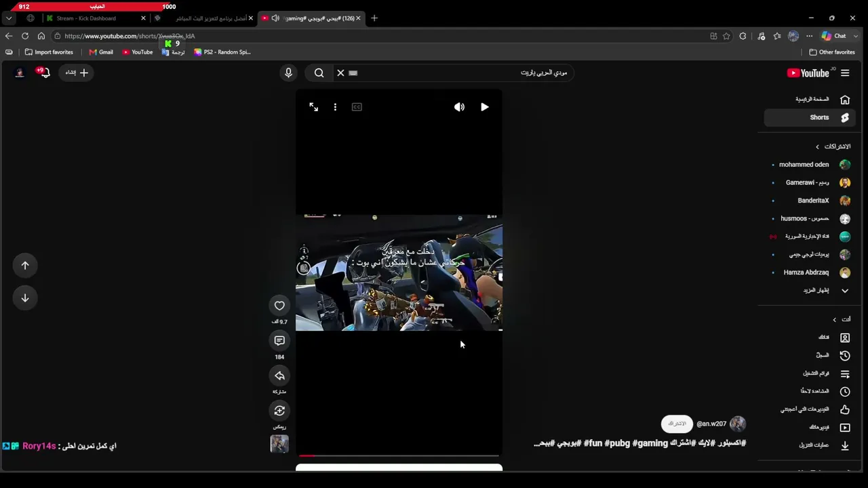
Task: Mute the YouTube tab via its speaker icon
Action: pos(275,18)
